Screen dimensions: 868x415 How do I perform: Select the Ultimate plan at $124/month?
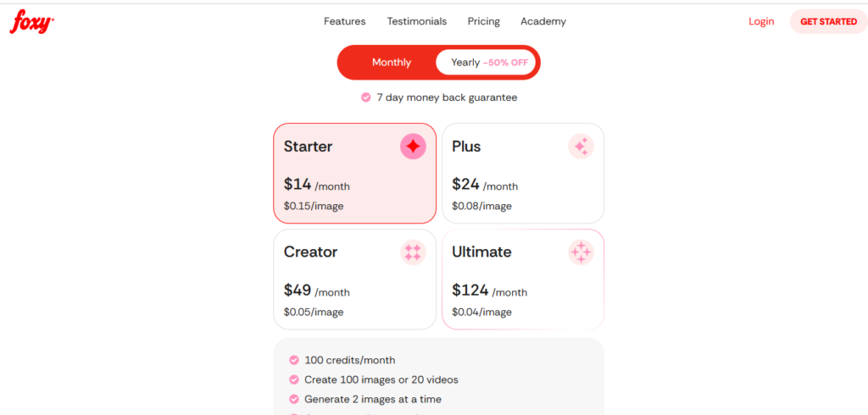[522, 279]
